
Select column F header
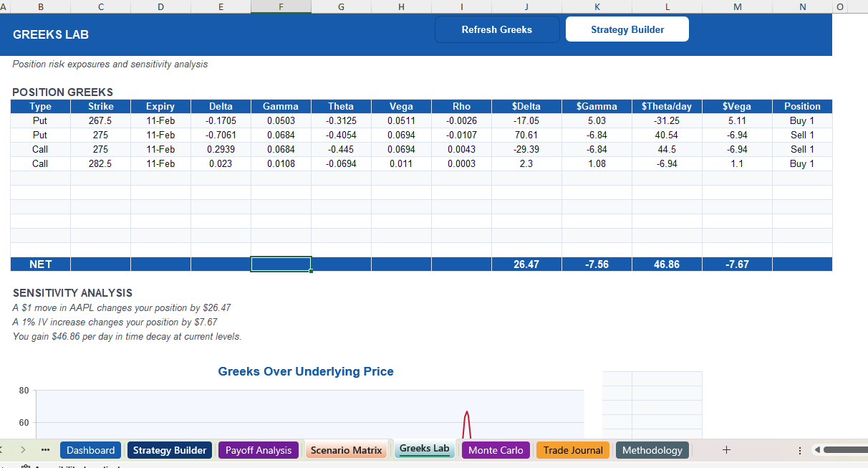[x=281, y=6]
